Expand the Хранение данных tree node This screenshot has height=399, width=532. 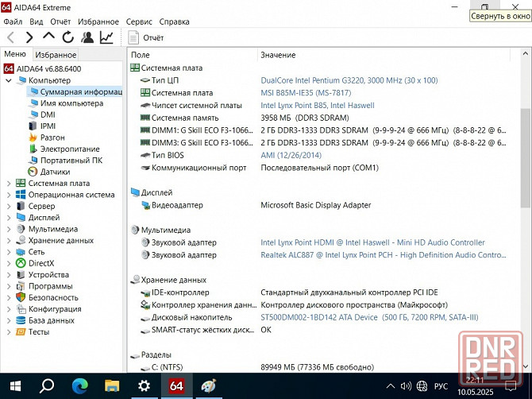tap(9, 240)
